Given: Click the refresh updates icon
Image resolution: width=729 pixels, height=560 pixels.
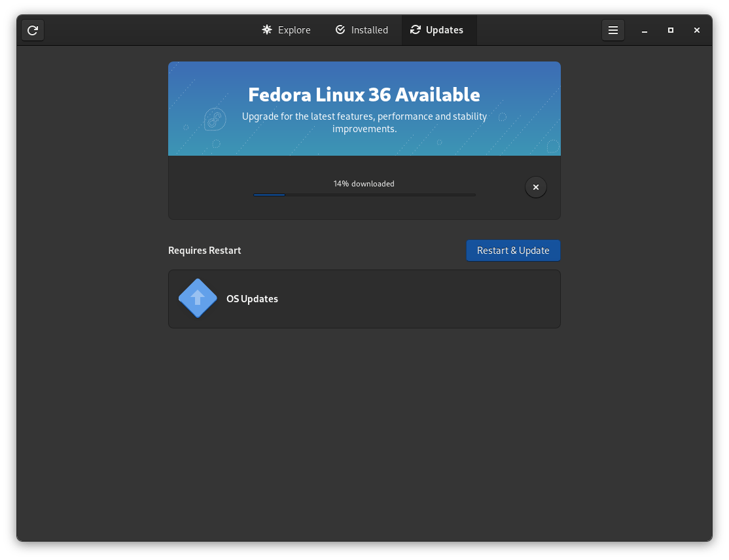Looking at the screenshot, I should (32, 29).
